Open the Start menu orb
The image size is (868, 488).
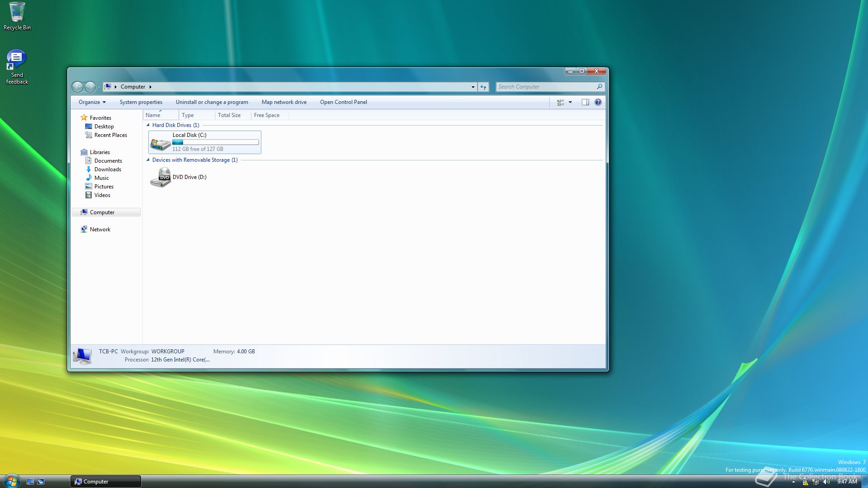coord(12,481)
